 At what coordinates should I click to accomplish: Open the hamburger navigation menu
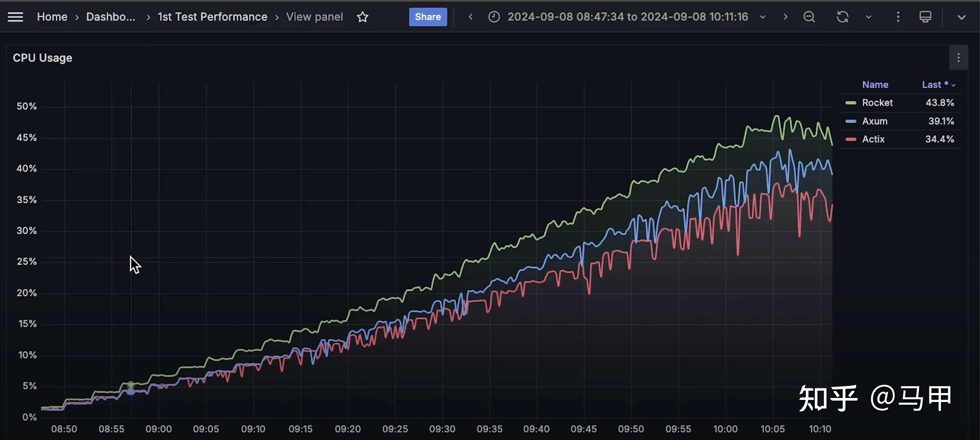(x=15, y=17)
